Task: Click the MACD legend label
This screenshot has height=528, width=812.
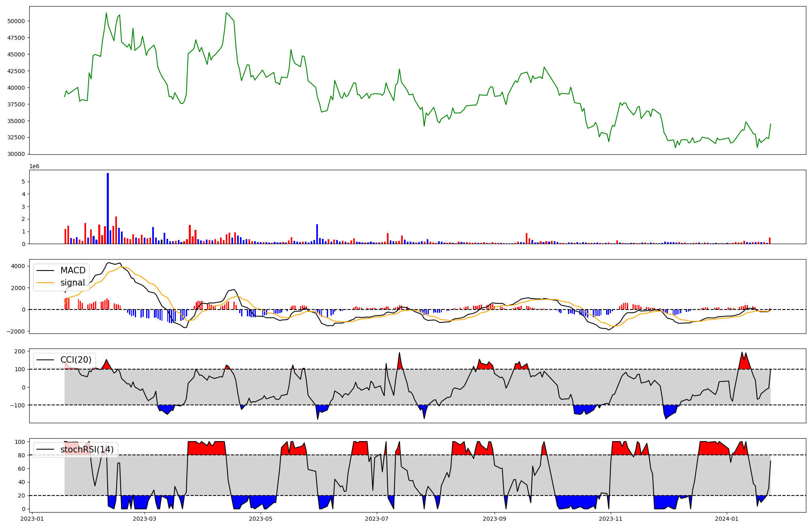Action: point(73,270)
